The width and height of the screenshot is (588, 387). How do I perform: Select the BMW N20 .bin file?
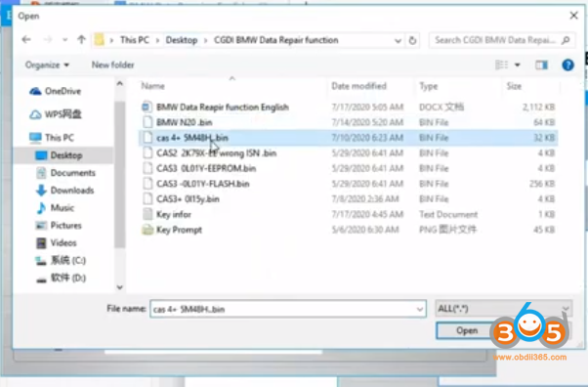pyautogui.click(x=348, y=122)
